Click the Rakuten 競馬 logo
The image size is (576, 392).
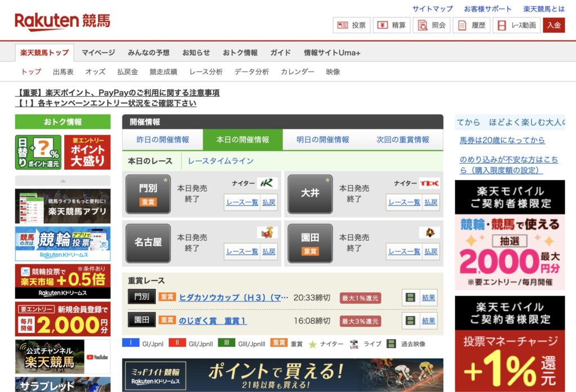point(62,21)
